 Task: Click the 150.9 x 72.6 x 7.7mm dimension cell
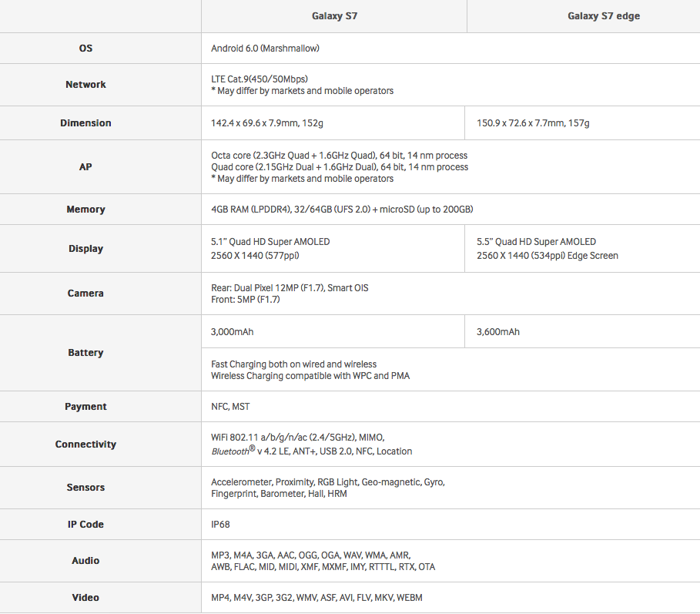[x=533, y=123]
